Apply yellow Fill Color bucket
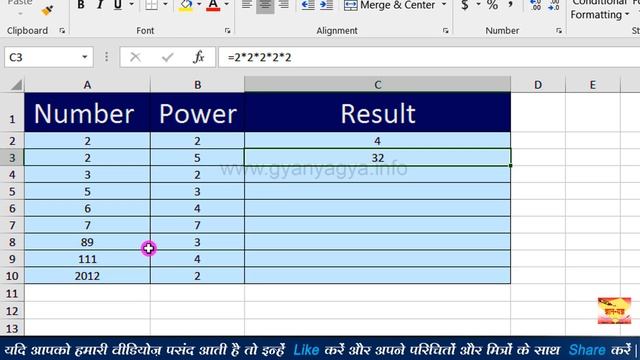Screen dimensions: 640x360 click(186, 5)
